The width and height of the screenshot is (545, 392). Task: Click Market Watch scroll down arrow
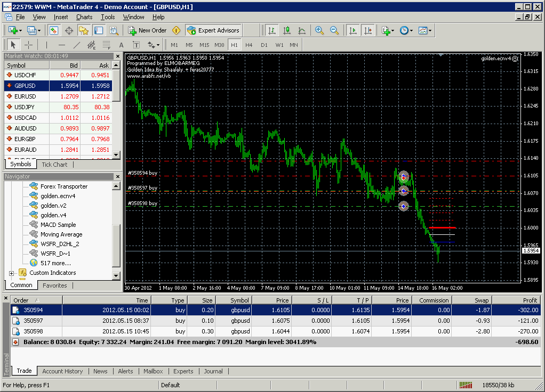pos(116,155)
